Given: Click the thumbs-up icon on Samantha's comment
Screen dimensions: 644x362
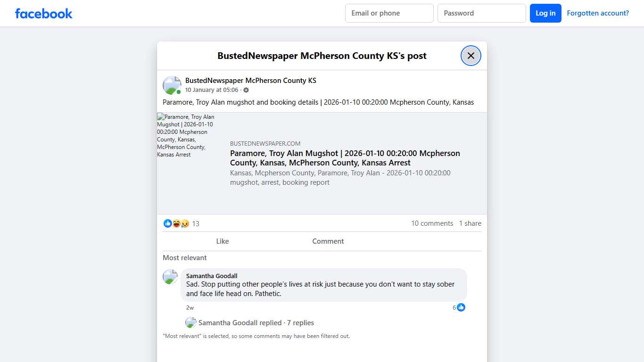Looking at the screenshot, I should pos(461,307).
